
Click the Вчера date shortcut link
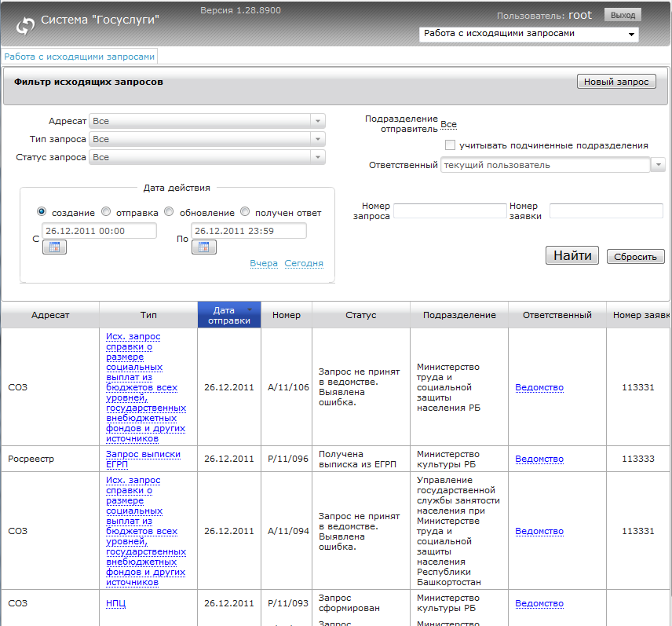click(x=264, y=263)
